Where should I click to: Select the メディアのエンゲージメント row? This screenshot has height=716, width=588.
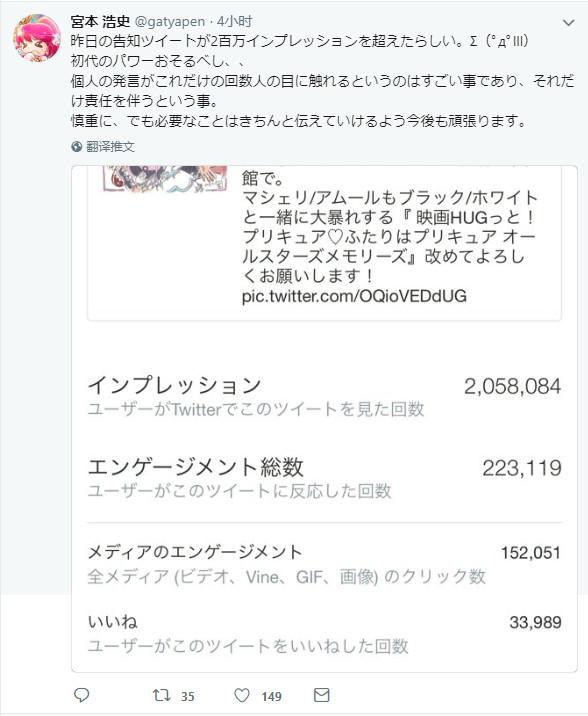324,564
